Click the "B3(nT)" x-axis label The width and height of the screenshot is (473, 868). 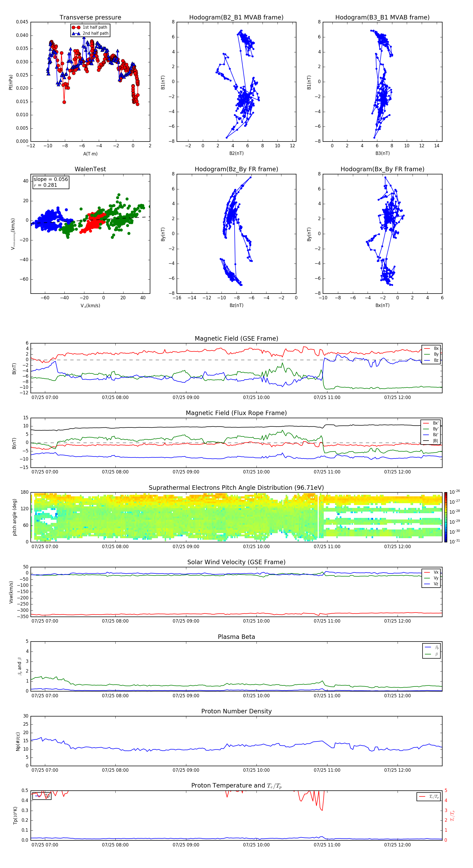tap(382, 153)
